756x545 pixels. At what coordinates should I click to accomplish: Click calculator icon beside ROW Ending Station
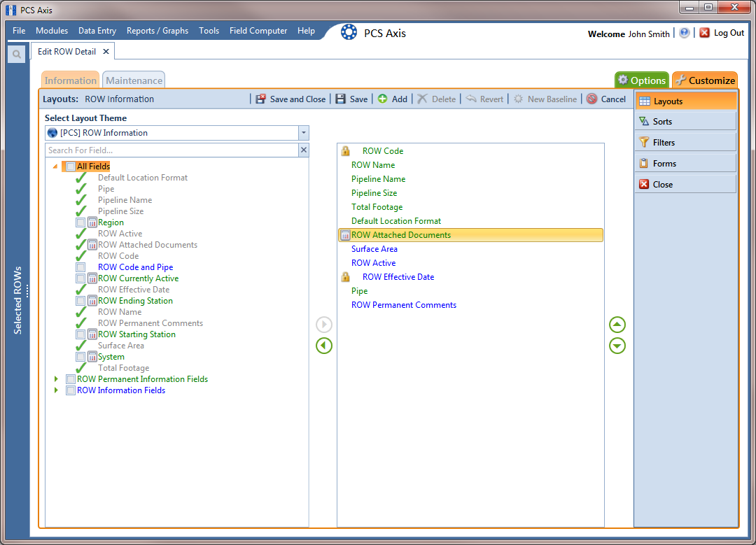tap(92, 301)
